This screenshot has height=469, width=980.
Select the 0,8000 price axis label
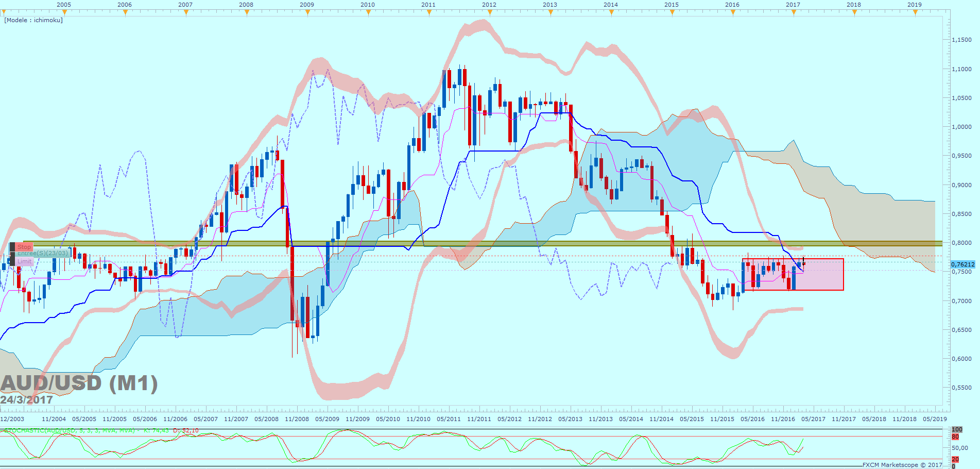pyautogui.click(x=962, y=243)
